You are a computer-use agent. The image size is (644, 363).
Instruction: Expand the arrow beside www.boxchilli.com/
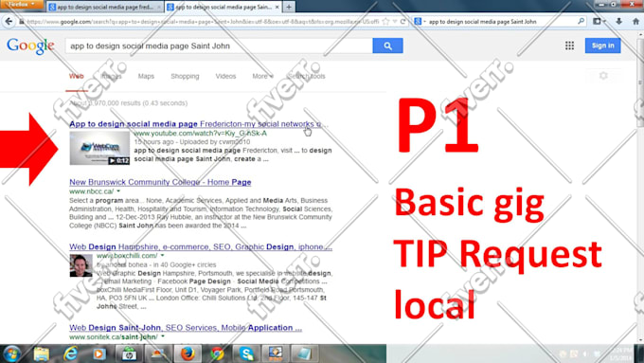(x=162, y=255)
